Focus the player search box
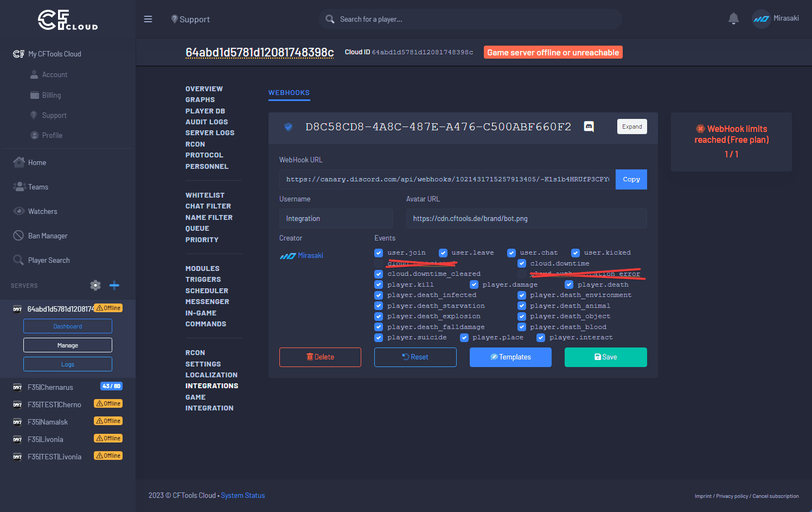 tap(470, 19)
